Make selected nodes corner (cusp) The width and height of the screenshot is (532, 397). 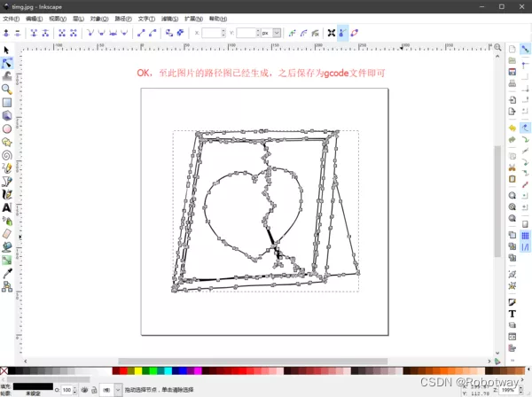coord(90,33)
